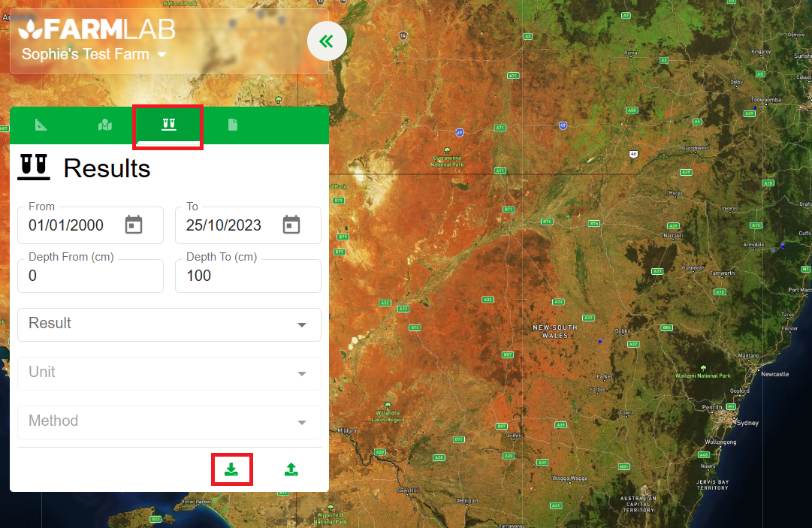Screen dimensions: 812x528
Task: Click the Depth To (cm) field
Action: (x=248, y=276)
